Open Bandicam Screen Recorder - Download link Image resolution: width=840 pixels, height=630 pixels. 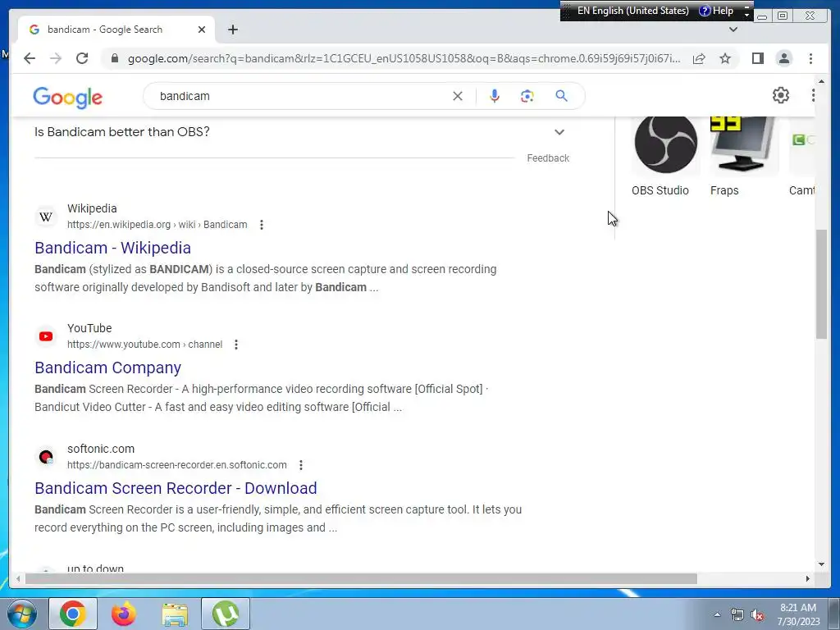tap(176, 489)
